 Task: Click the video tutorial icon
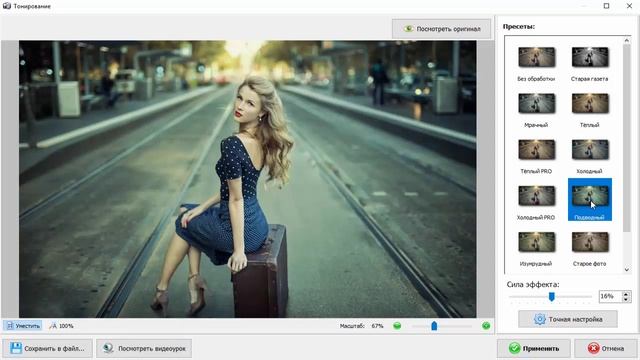pyautogui.click(x=108, y=348)
